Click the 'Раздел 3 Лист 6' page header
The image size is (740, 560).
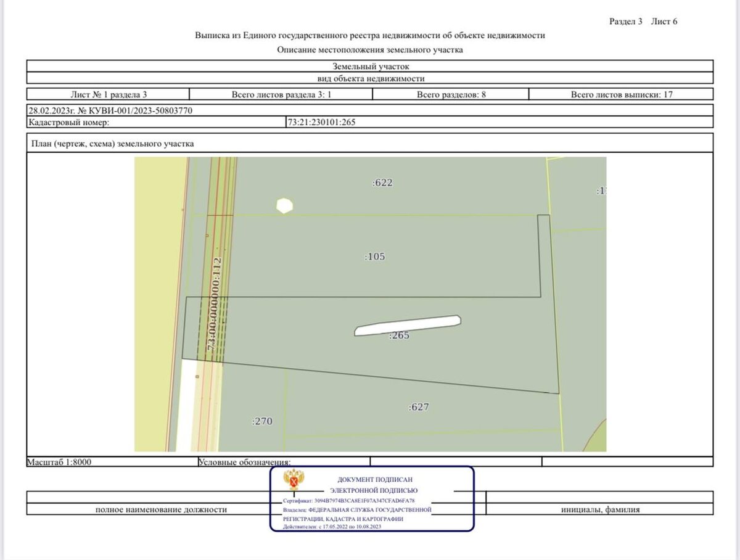(x=643, y=22)
